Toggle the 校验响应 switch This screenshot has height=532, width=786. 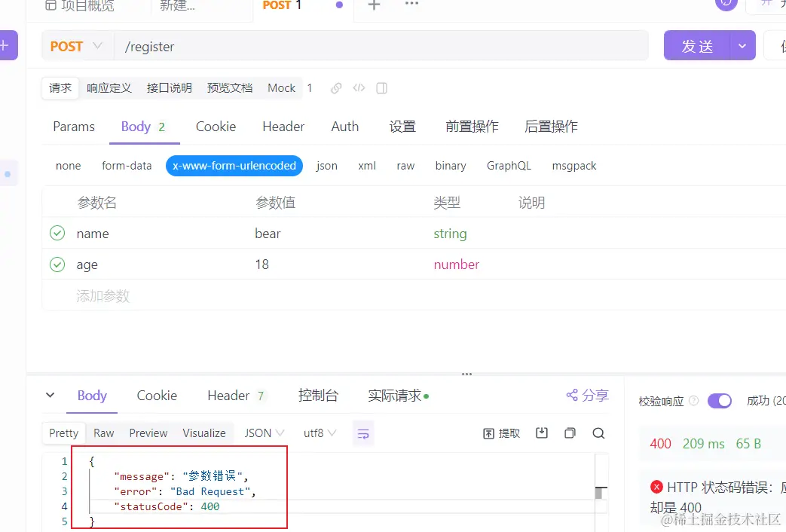click(x=720, y=401)
